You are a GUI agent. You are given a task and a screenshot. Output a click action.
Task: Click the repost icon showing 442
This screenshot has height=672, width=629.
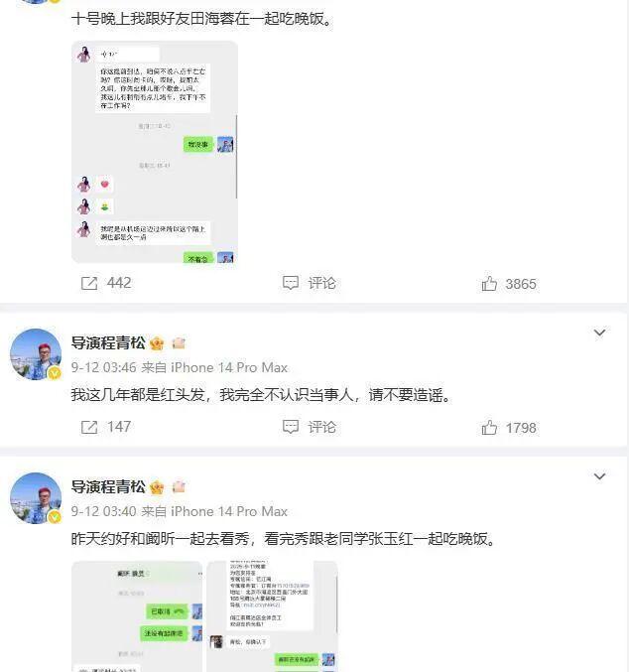(x=89, y=283)
